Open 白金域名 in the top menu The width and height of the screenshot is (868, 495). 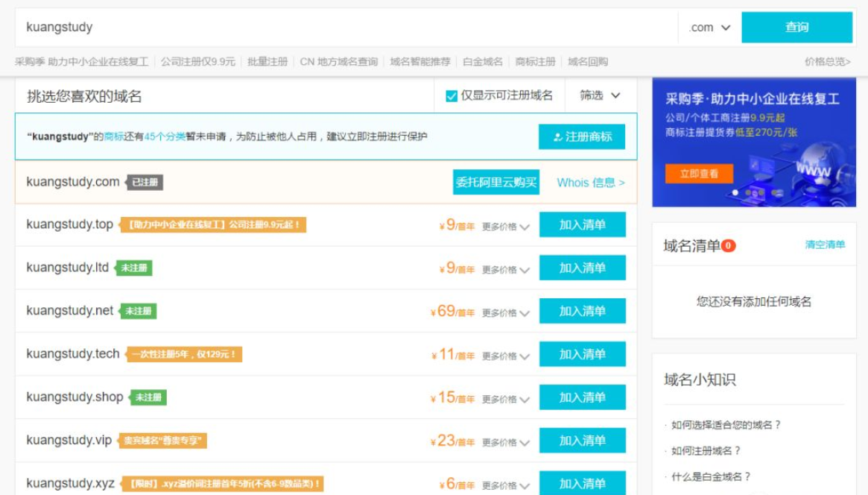point(483,62)
